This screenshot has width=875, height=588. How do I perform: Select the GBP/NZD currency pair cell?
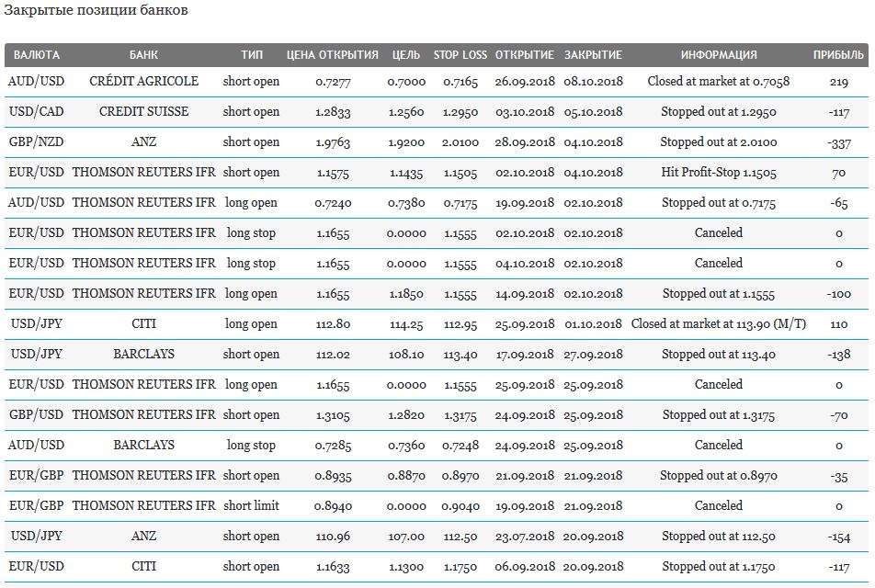[36, 141]
